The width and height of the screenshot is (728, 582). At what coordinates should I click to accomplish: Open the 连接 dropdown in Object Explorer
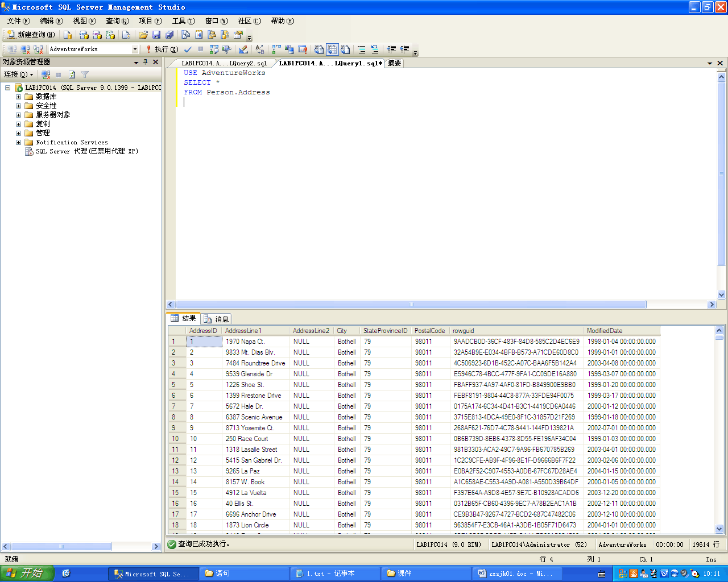click(19, 74)
